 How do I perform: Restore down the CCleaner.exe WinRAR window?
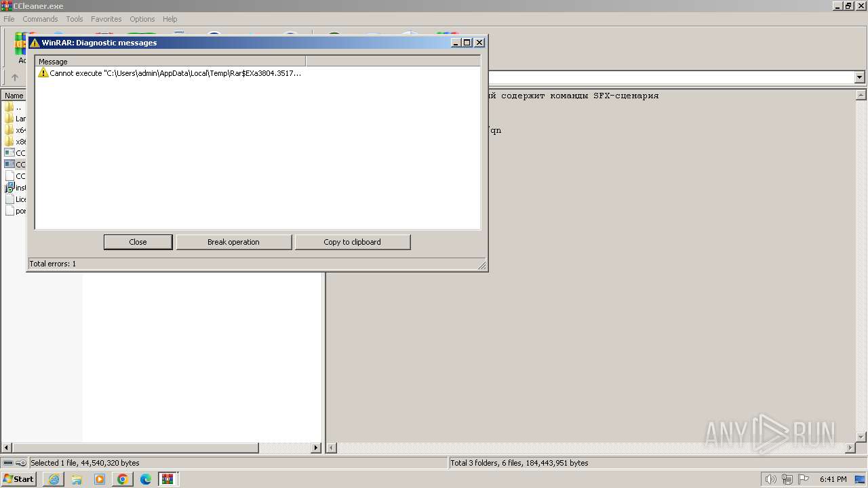coord(848,5)
